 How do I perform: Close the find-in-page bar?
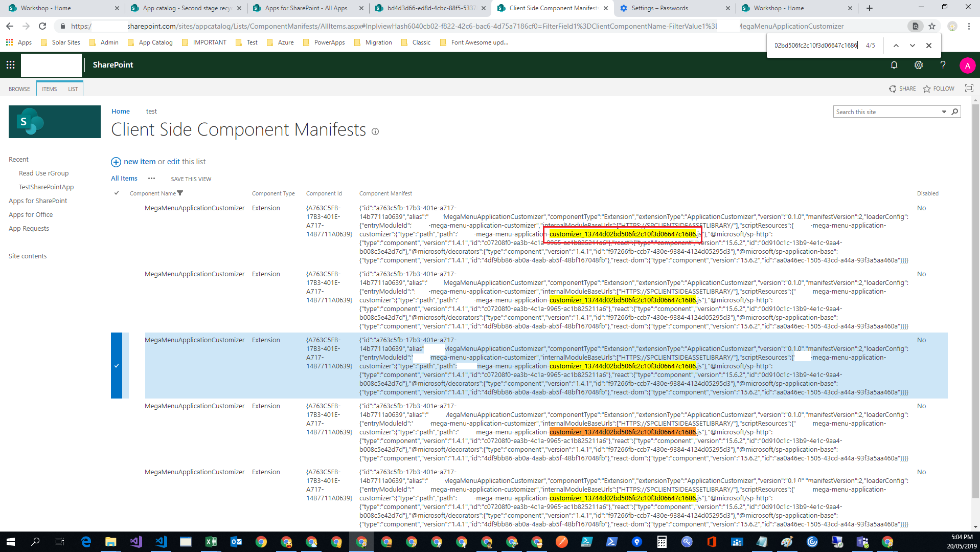coord(929,46)
